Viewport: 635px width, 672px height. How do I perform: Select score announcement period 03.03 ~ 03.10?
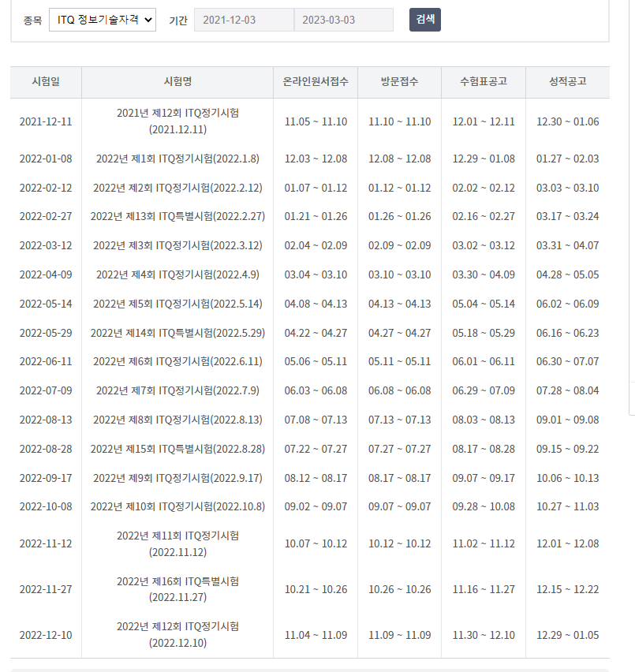pos(568,189)
